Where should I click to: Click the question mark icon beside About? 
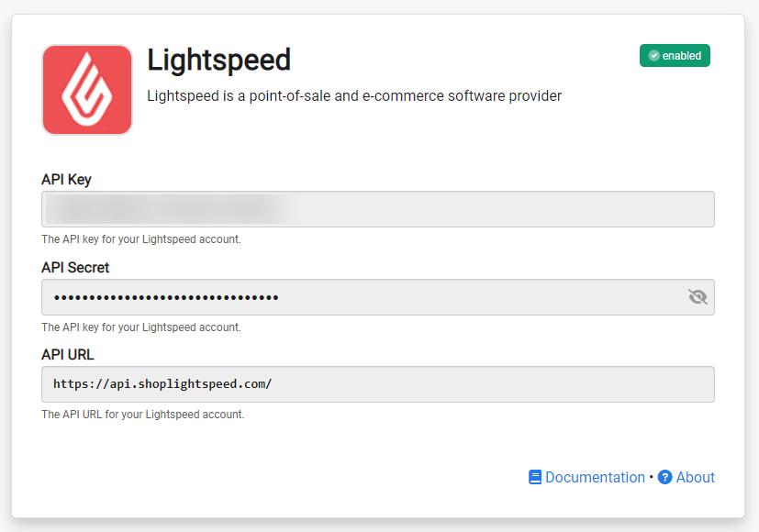(665, 477)
